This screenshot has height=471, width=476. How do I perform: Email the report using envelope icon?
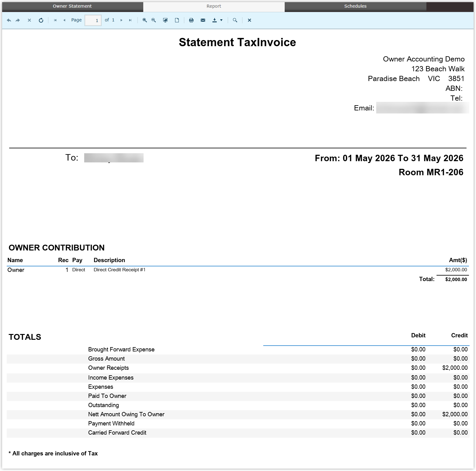coord(203,20)
